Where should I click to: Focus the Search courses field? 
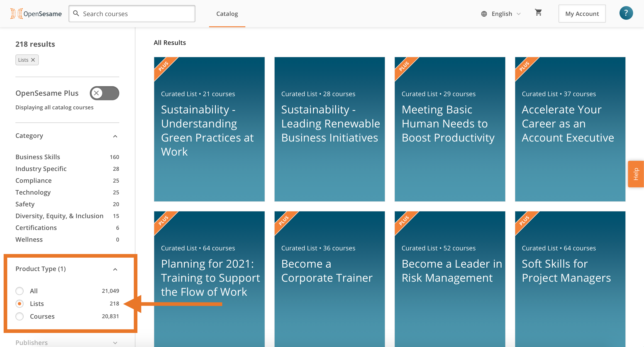(x=132, y=14)
